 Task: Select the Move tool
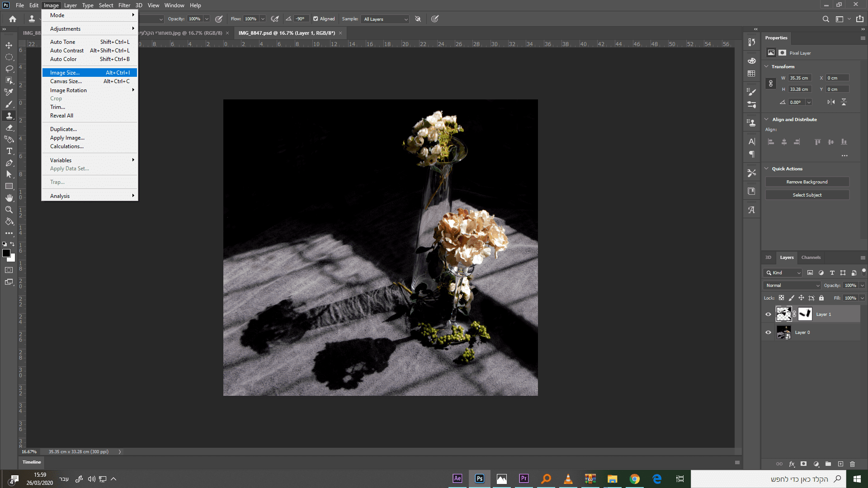(x=9, y=45)
